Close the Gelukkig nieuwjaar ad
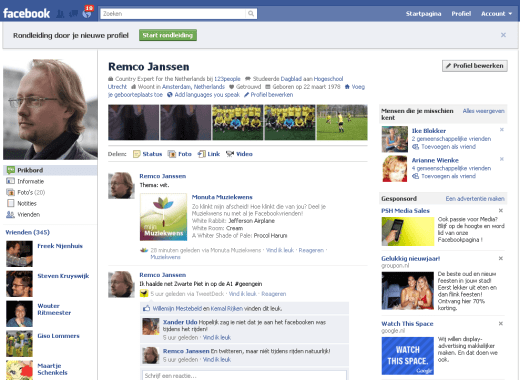This screenshot has width=520, height=380. pos(501,258)
